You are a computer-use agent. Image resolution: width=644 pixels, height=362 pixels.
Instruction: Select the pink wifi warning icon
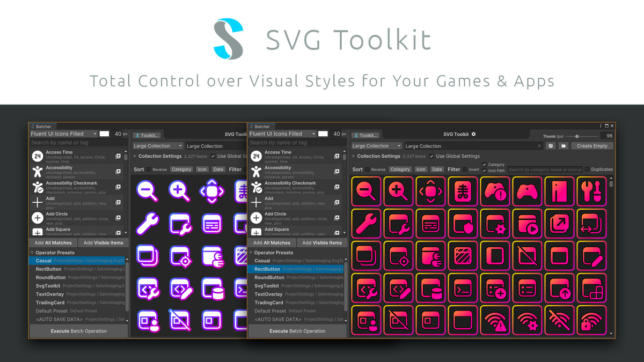click(x=496, y=320)
